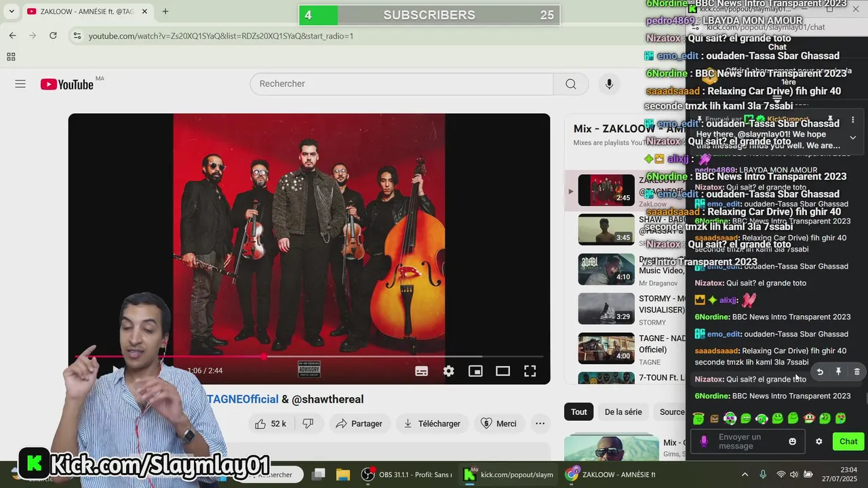The width and height of the screenshot is (868, 488).
Task: Delete the Nizatox chat message with trash icon
Action: pos(856,371)
